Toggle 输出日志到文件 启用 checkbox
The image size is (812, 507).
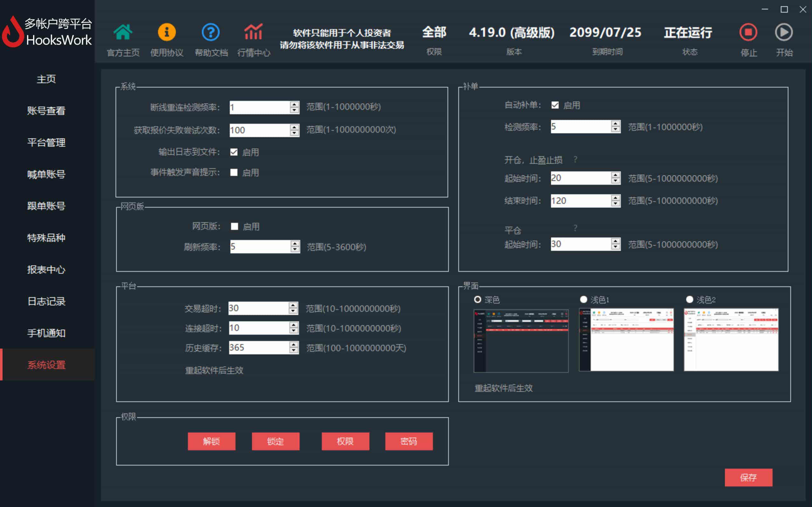tap(234, 152)
